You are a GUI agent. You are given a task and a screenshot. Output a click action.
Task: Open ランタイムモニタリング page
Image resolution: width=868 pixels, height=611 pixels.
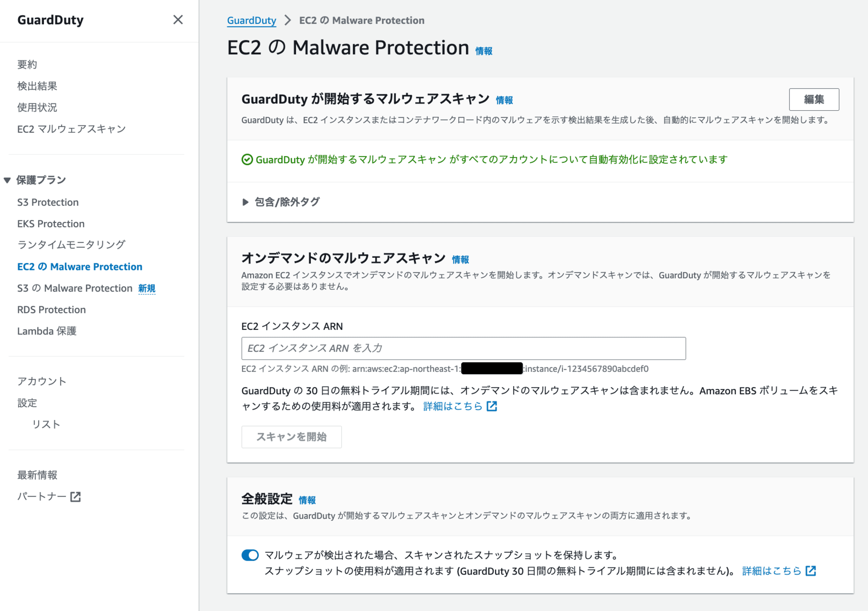click(x=71, y=245)
